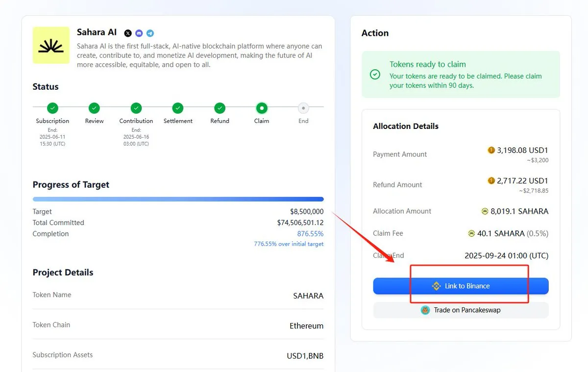Click the Refund step checkmark
Image resolution: width=588 pixels, height=372 pixels.
click(220, 108)
